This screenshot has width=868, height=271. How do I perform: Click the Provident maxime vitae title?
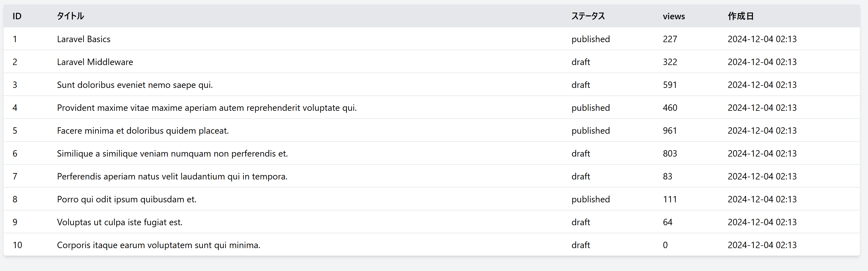coord(207,108)
